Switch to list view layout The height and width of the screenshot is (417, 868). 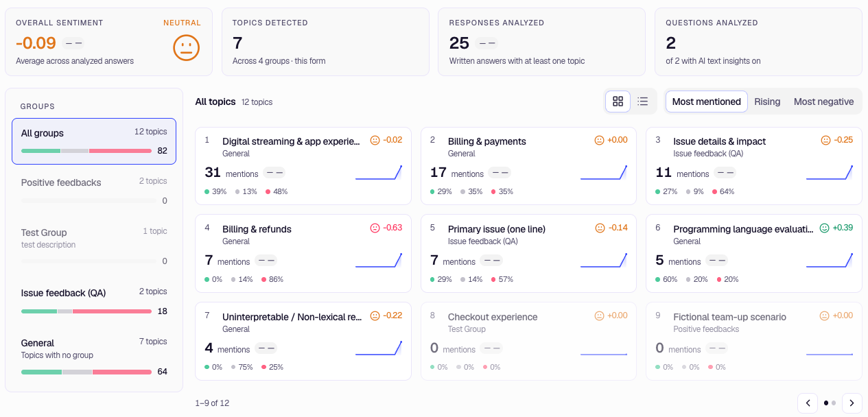(643, 102)
